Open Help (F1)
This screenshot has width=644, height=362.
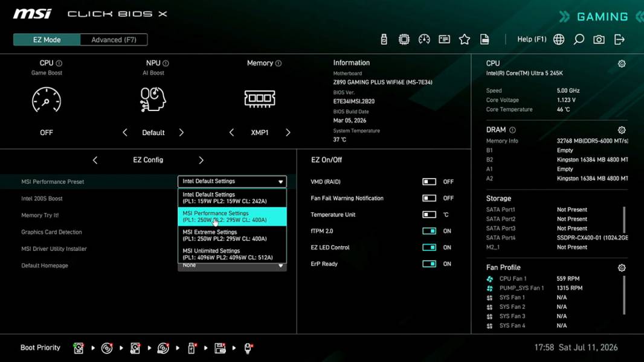click(532, 39)
